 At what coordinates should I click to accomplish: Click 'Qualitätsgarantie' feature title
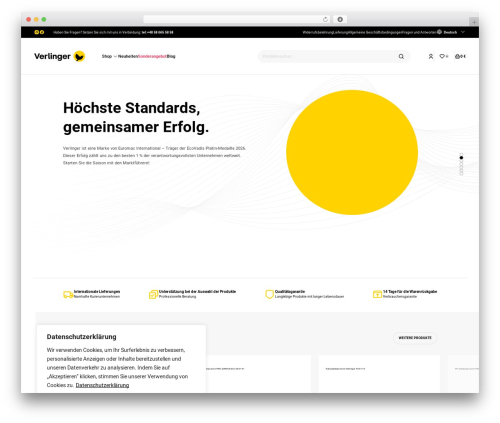click(x=290, y=291)
